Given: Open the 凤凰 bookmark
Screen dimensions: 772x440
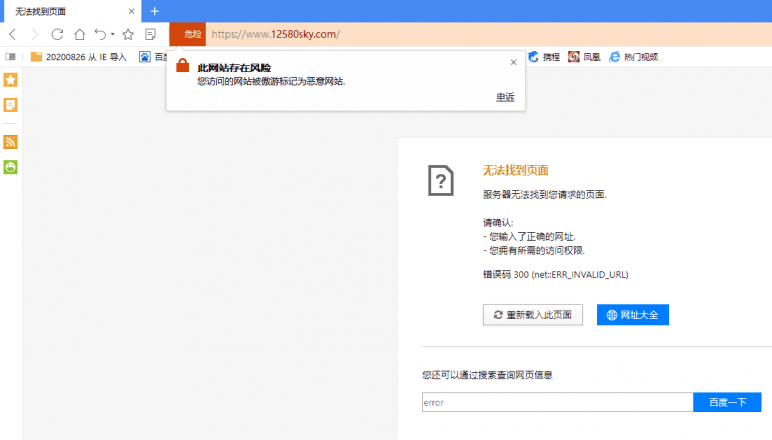Looking at the screenshot, I should [x=584, y=57].
